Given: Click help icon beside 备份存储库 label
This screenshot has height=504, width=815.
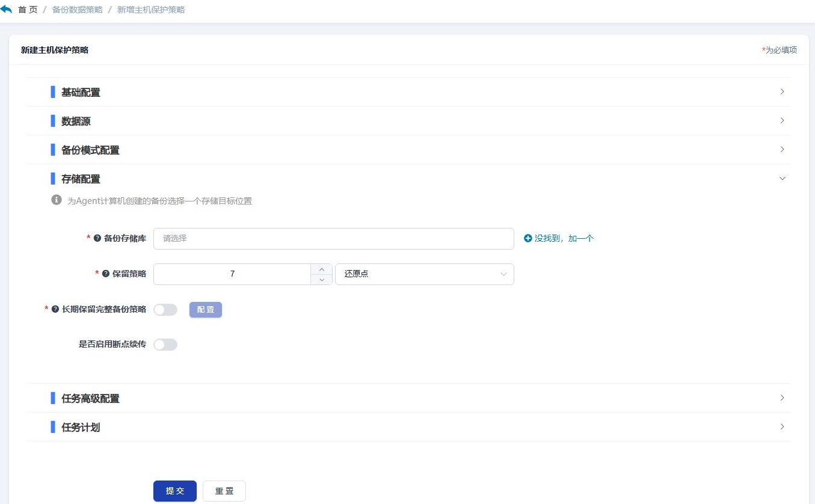Looking at the screenshot, I should (97, 238).
